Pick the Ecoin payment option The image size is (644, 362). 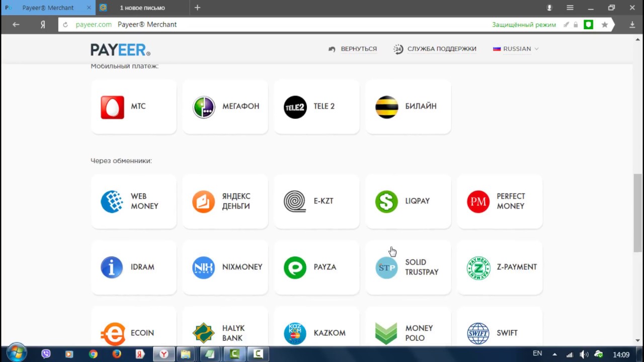(133, 326)
